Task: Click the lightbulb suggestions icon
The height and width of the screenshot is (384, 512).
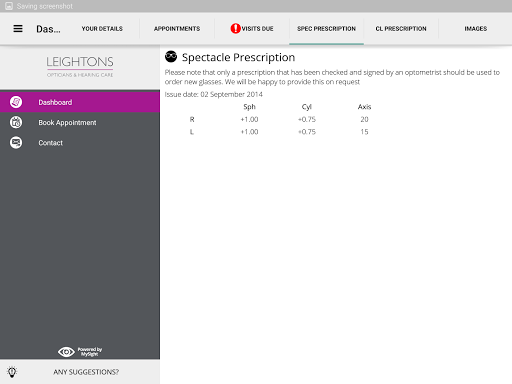Action: pos(12,372)
